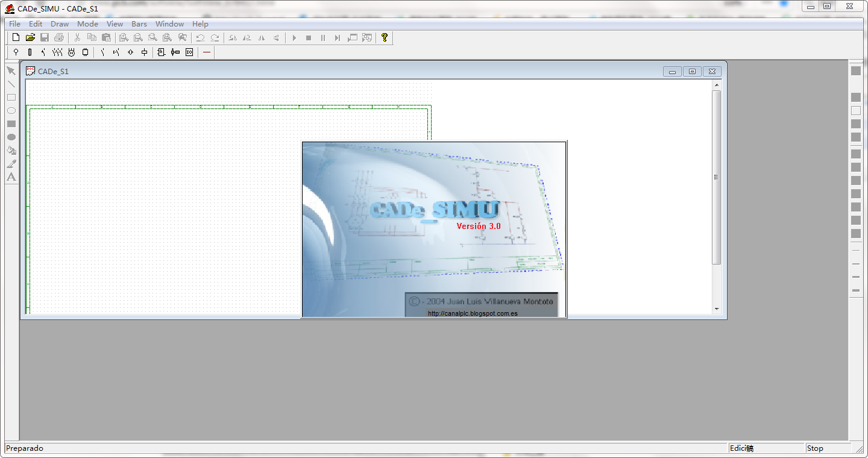
Task: Open the chip-shaped electronics components icon
Action: pyautogui.click(x=86, y=52)
